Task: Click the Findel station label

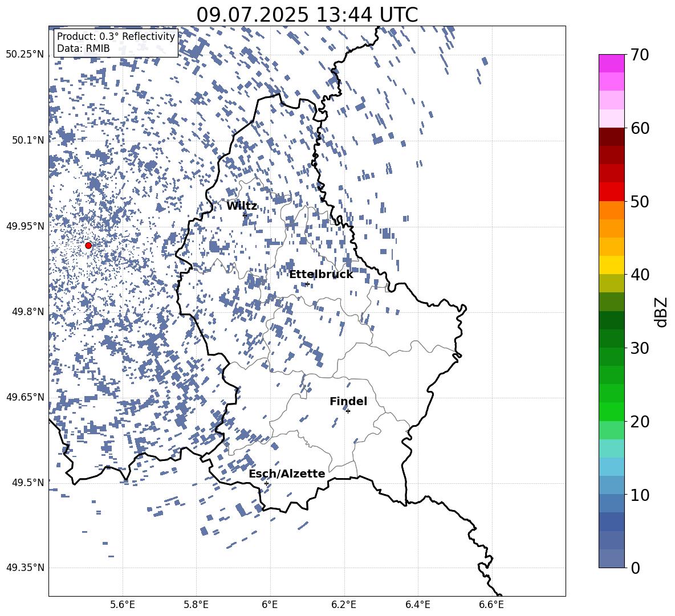Action: click(x=348, y=401)
